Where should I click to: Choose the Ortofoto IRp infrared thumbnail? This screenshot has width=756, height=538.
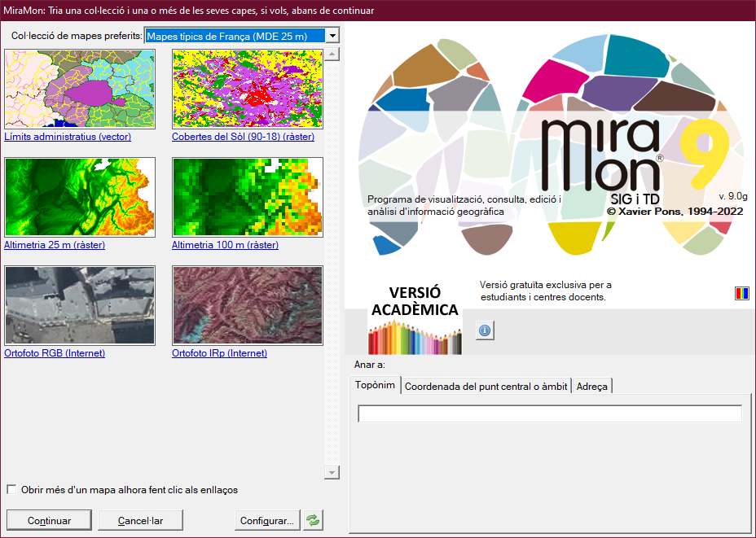pos(248,306)
